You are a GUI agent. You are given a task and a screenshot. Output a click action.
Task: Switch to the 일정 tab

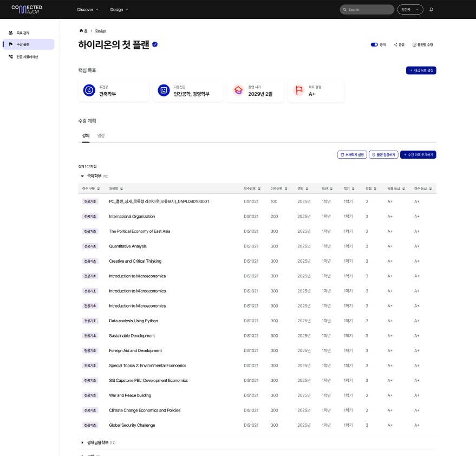coord(101,136)
